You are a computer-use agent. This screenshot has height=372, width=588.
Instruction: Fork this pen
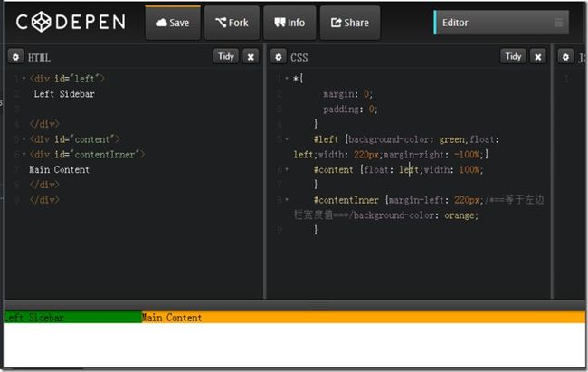point(232,23)
